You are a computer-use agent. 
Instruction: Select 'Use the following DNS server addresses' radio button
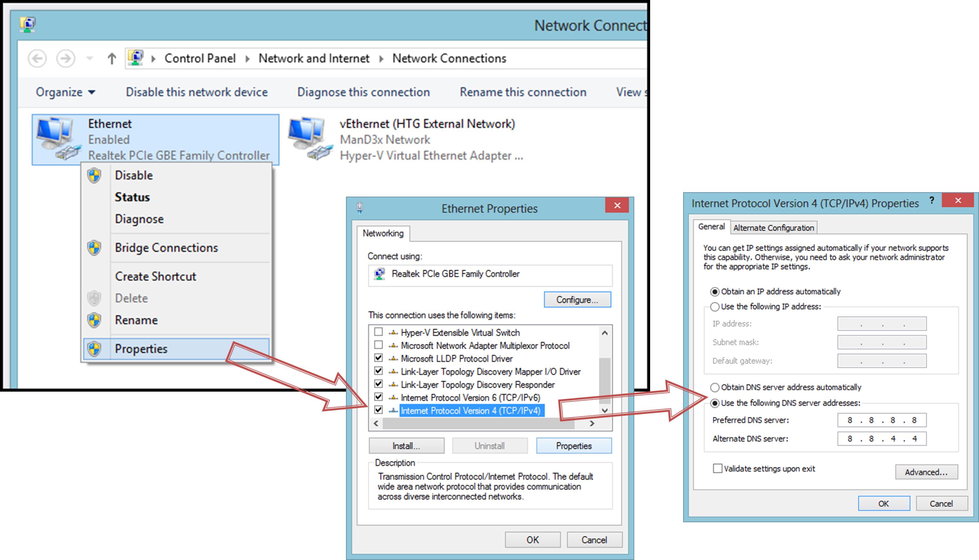tap(714, 403)
